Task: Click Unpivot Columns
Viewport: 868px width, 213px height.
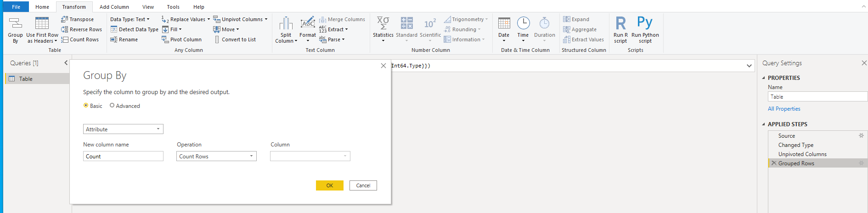Action: point(240,19)
